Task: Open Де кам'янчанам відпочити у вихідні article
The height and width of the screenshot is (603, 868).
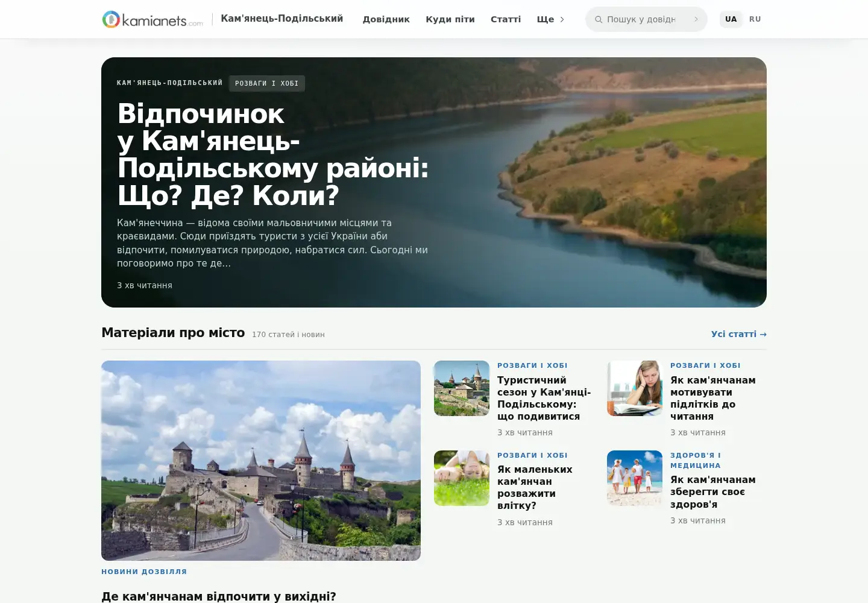Action: tap(219, 596)
